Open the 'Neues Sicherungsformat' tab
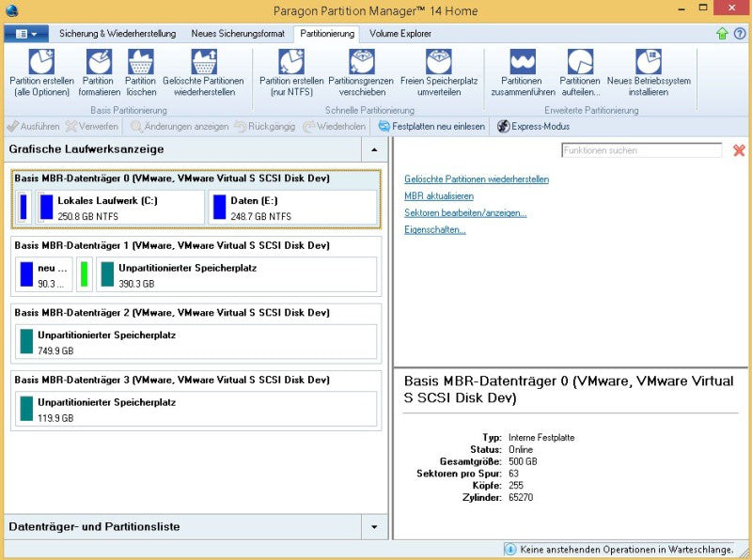This screenshot has width=752, height=560. (x=238, y=34)
